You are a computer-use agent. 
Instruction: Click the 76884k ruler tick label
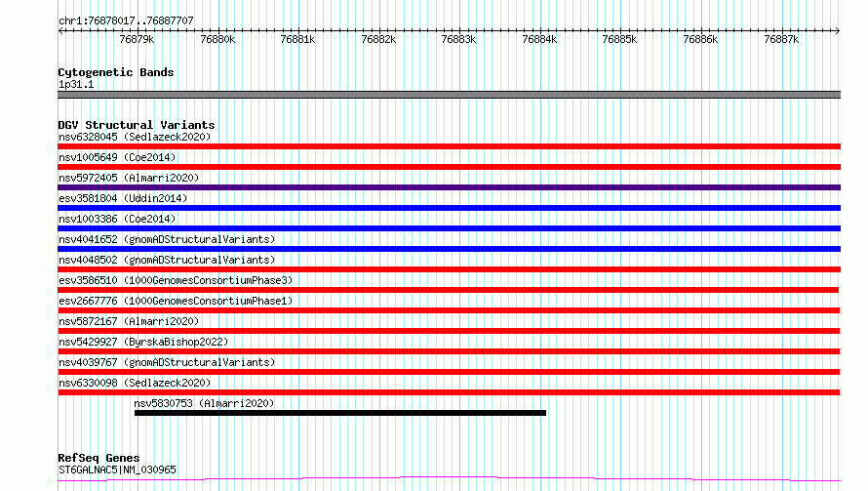(539, 39)
